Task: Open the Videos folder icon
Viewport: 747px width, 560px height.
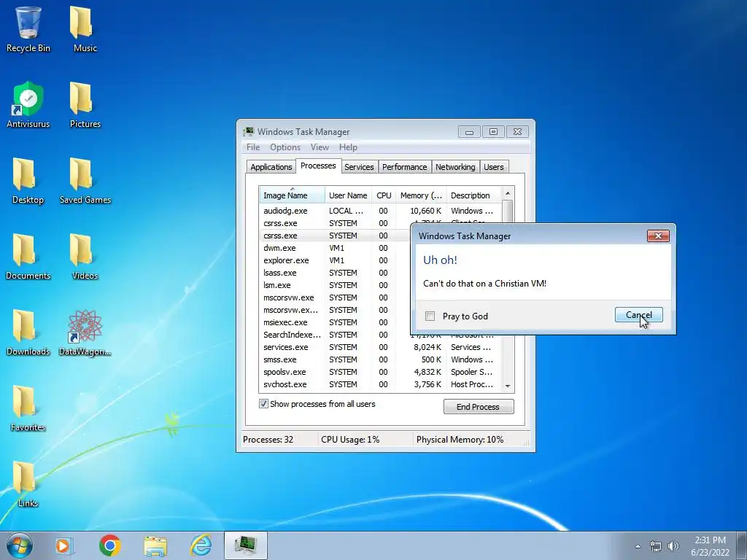Action: [x=85, y=257]
